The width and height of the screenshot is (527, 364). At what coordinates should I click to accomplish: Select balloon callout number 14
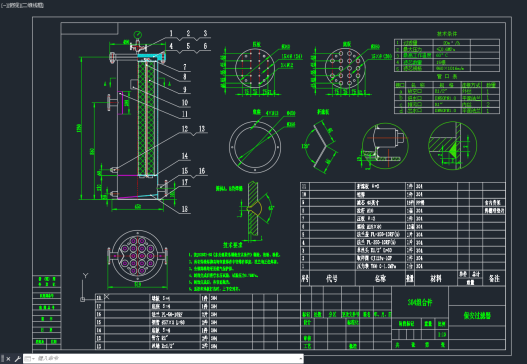coord(185,156)
